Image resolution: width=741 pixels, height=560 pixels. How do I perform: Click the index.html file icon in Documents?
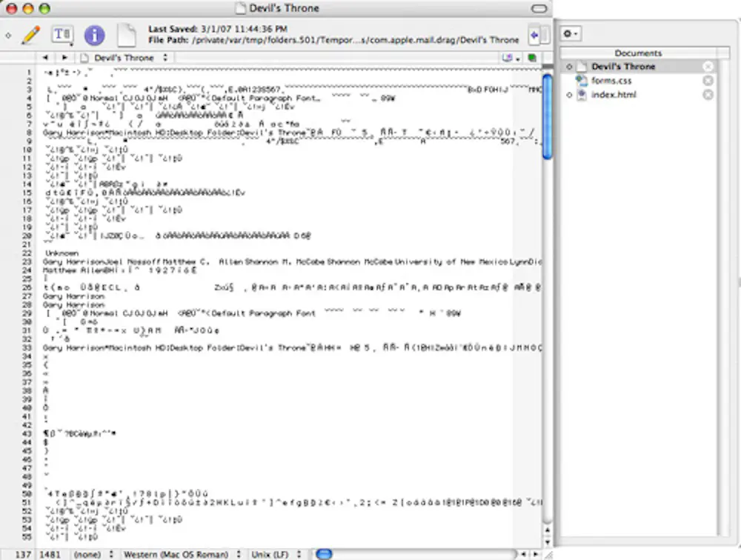(x=582, y=95)
